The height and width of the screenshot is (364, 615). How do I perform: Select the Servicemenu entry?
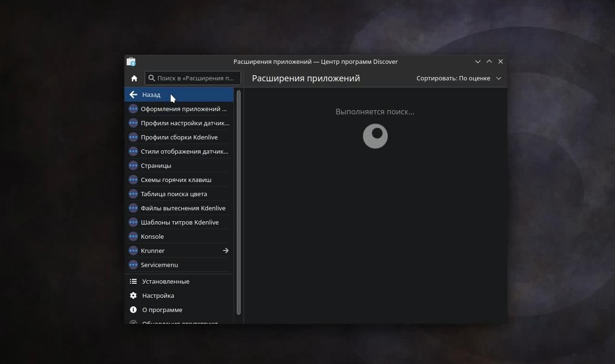(x=179, y=265)
